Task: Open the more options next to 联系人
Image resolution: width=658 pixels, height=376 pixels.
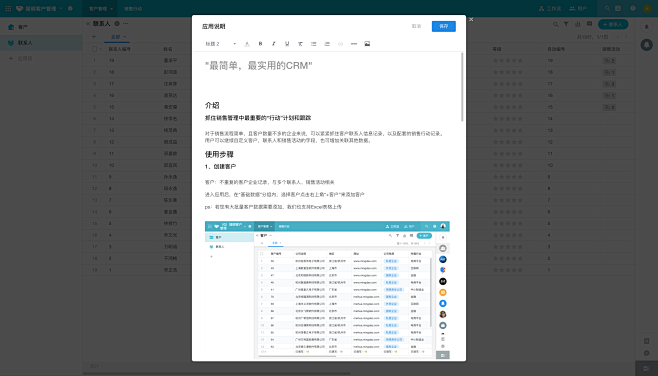Action: tap(125, 24)
